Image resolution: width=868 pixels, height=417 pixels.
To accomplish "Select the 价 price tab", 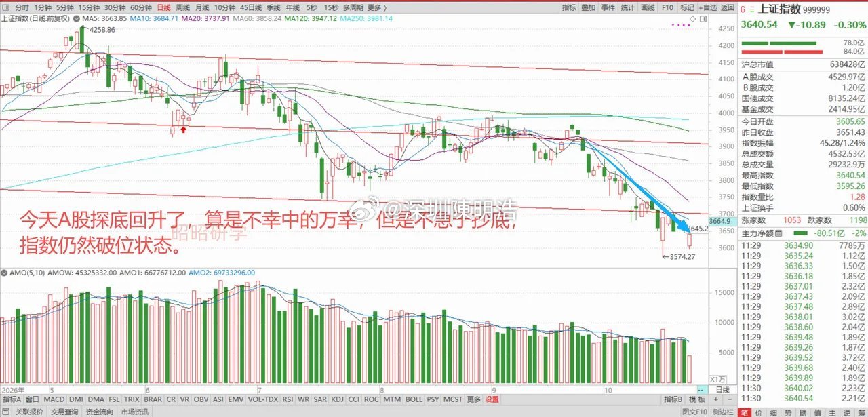I will 759,412.
